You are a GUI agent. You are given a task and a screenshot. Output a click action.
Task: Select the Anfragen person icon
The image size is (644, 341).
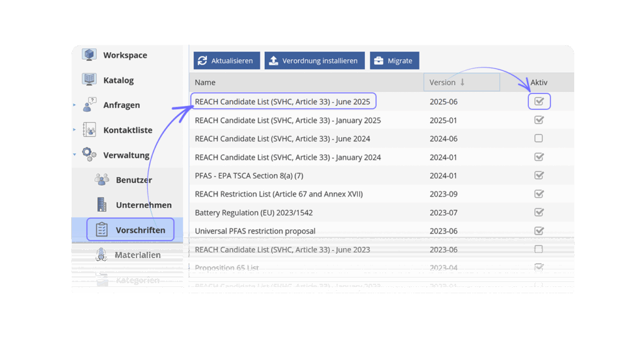89,105
